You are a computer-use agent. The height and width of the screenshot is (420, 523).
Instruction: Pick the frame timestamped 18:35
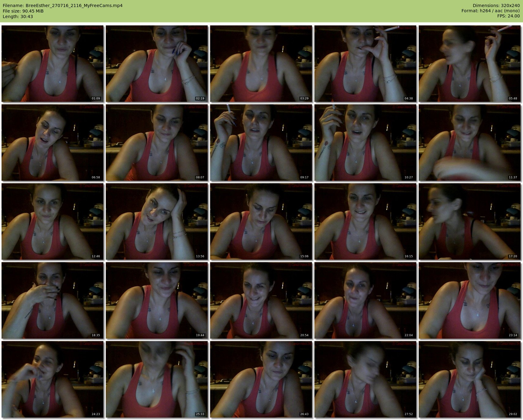coord(53,300)
